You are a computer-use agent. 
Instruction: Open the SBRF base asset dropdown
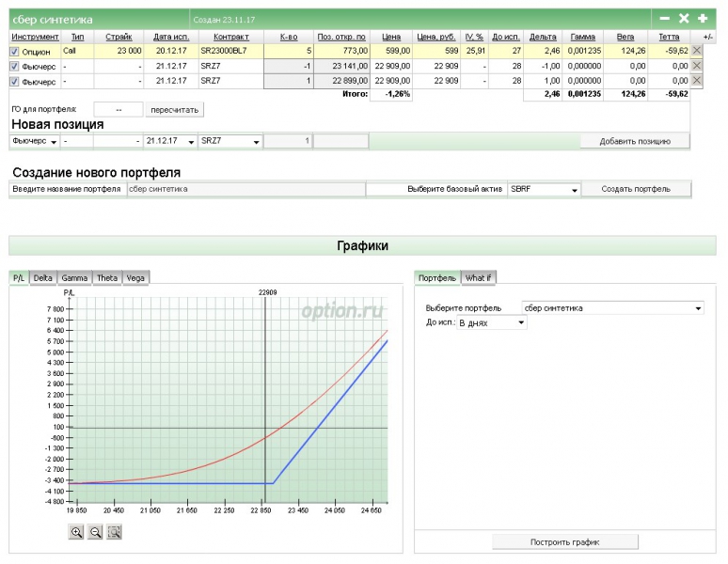pyautogui.click(x=543, y=189)
